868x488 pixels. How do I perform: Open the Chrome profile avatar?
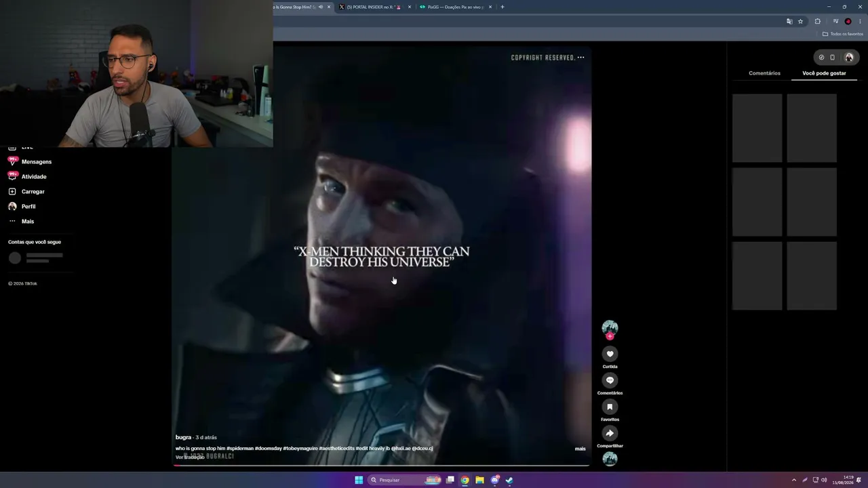point(848,21)
